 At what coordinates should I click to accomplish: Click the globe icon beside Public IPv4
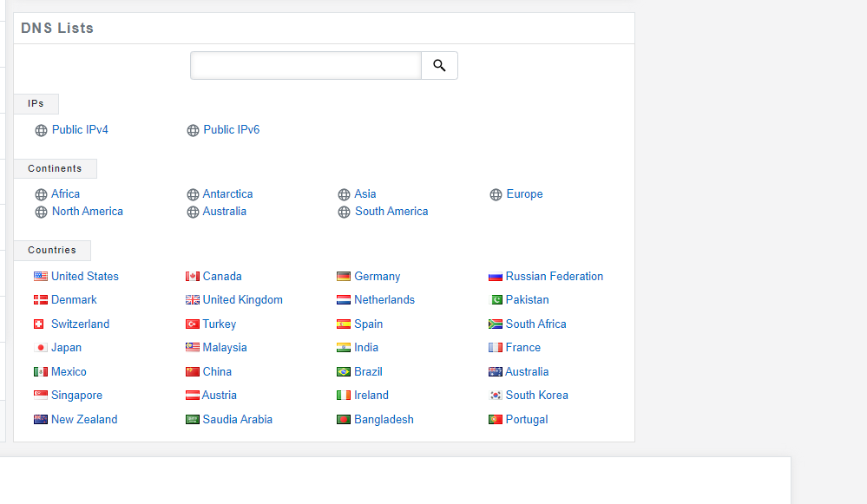41,130
